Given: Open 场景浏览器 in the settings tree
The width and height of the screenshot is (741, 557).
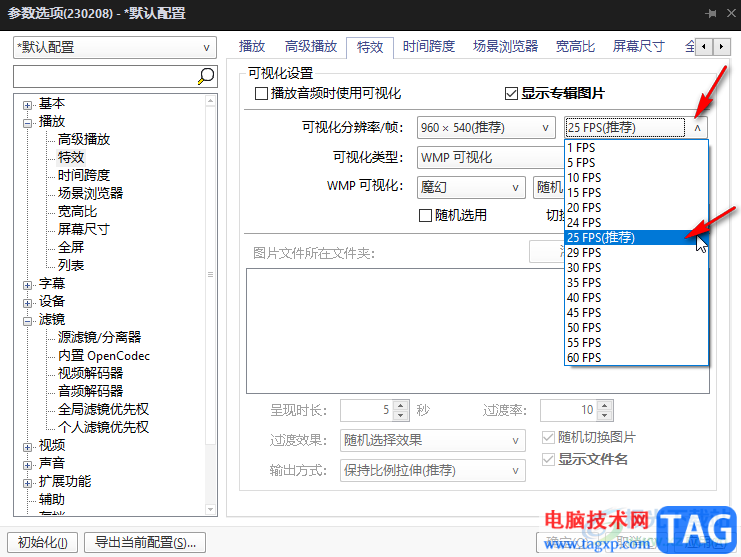Looking at the screenshot, I should [90, 193].
